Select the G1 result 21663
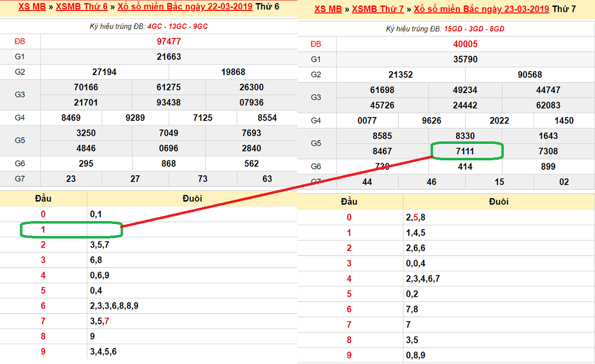The height and width of the screenshot is (364, 595). [168, 57]
